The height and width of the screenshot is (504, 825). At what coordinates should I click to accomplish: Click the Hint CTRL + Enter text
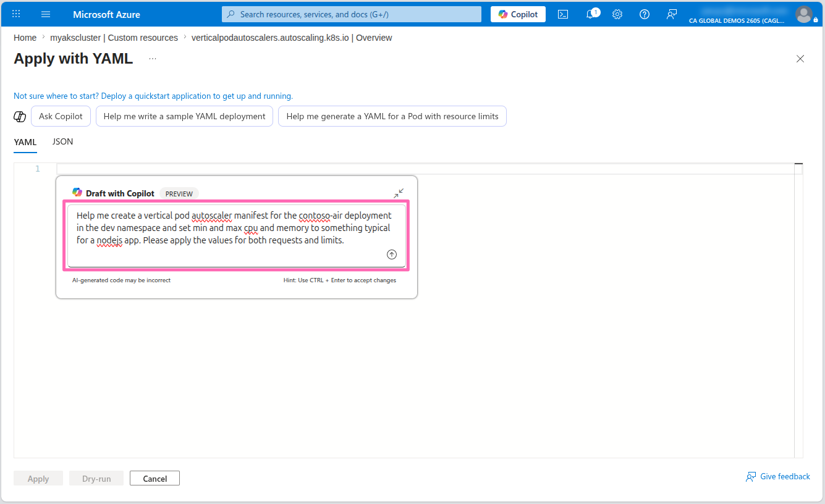(x=340, y=280)
